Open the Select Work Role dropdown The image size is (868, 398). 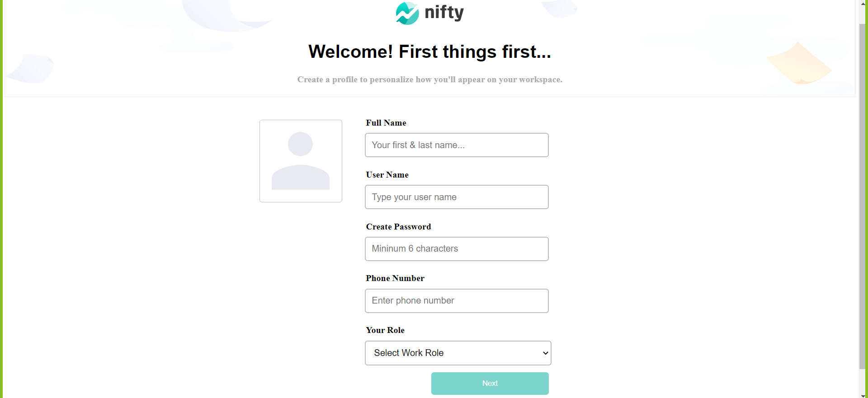tap(458, 353)
